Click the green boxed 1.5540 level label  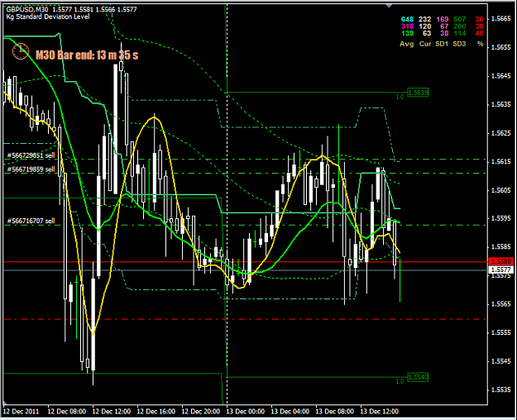point(418,377)
